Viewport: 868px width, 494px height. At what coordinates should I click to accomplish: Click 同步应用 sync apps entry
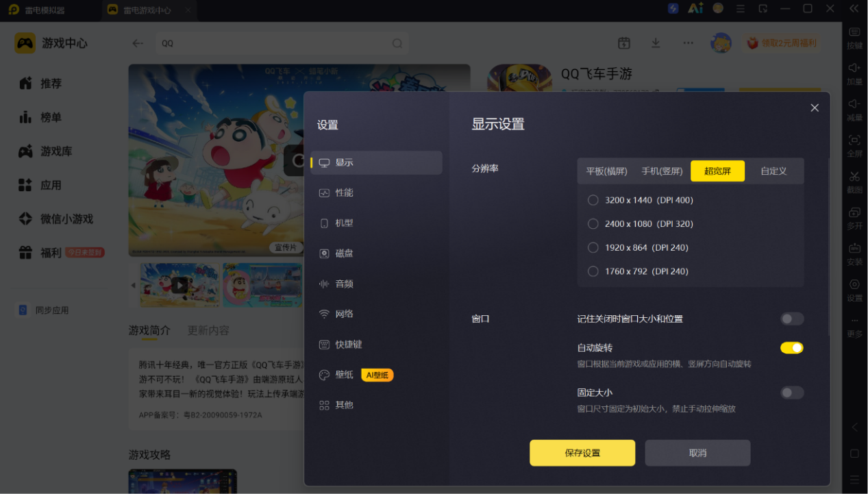(44, 310)
